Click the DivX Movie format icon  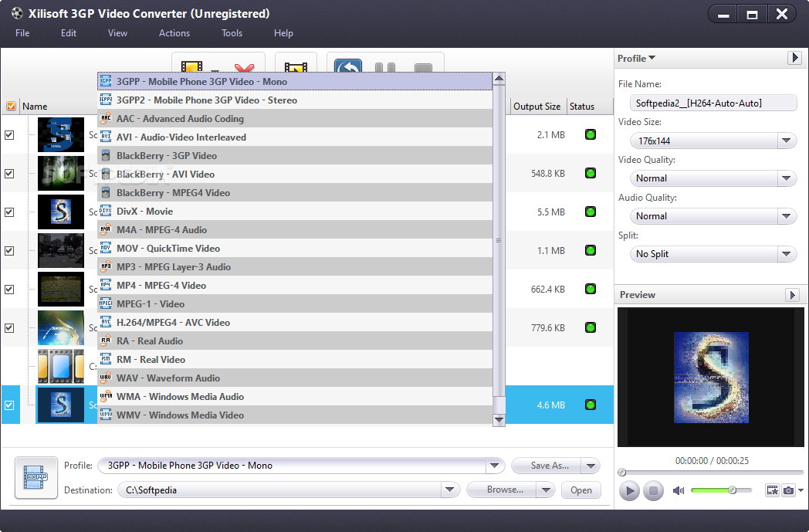pos(106,211)
